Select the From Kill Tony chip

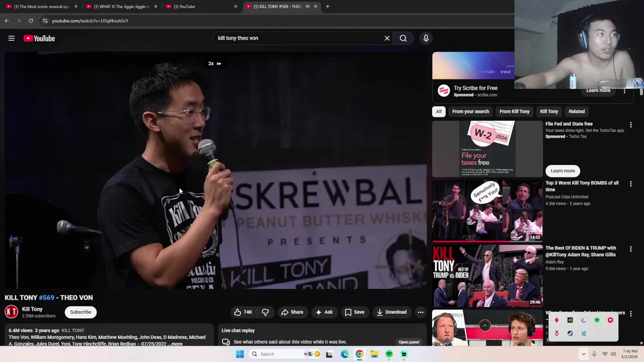(x=514, y=112)
